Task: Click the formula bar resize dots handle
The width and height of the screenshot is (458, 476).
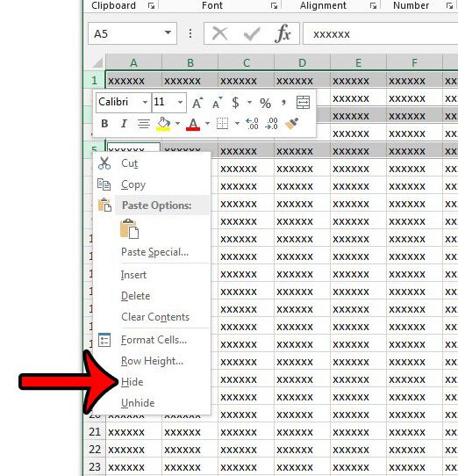Action: point(190,33)
